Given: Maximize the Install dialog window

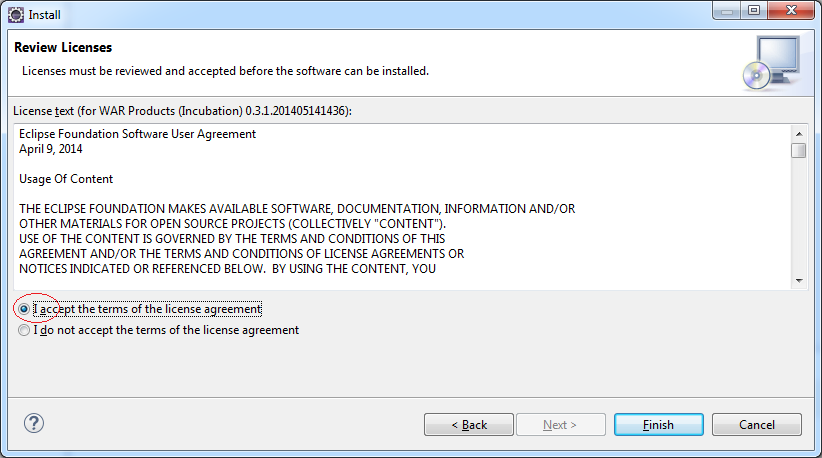Looking at the screenshot, I should click(x=754, y=11).
